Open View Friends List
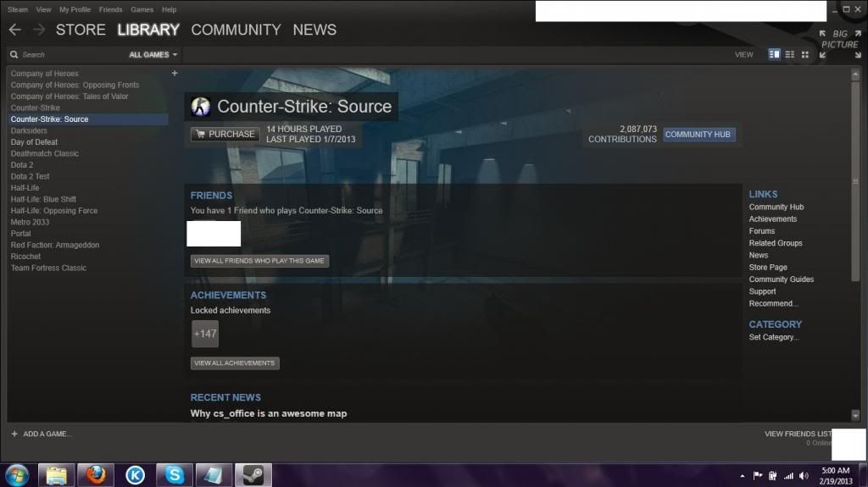The image size is (868, 487). pos(798,434)
